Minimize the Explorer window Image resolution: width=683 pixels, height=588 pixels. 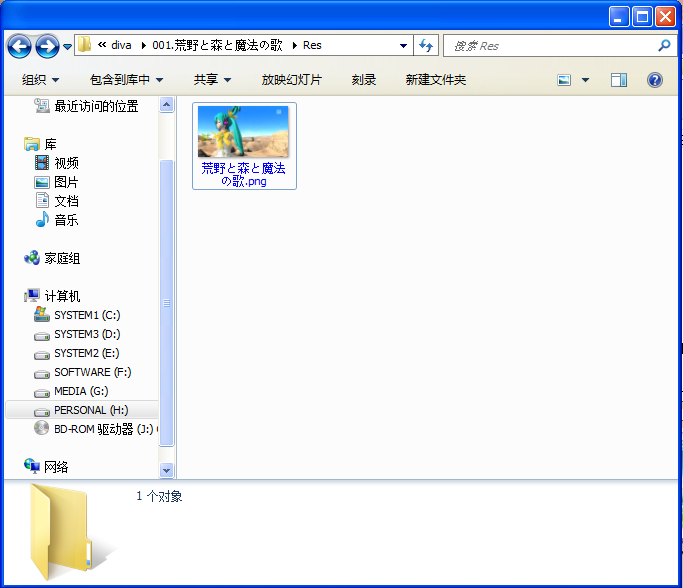[619, 17]
